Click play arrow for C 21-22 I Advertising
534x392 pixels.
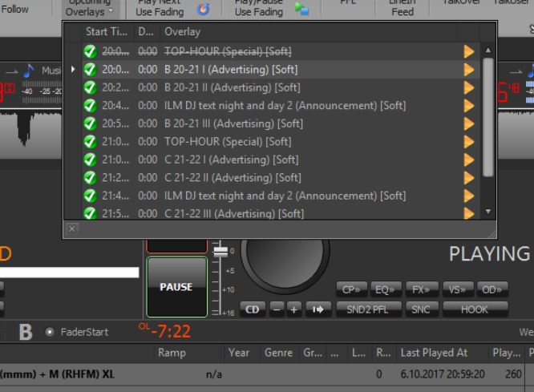(x=469, y=160)
